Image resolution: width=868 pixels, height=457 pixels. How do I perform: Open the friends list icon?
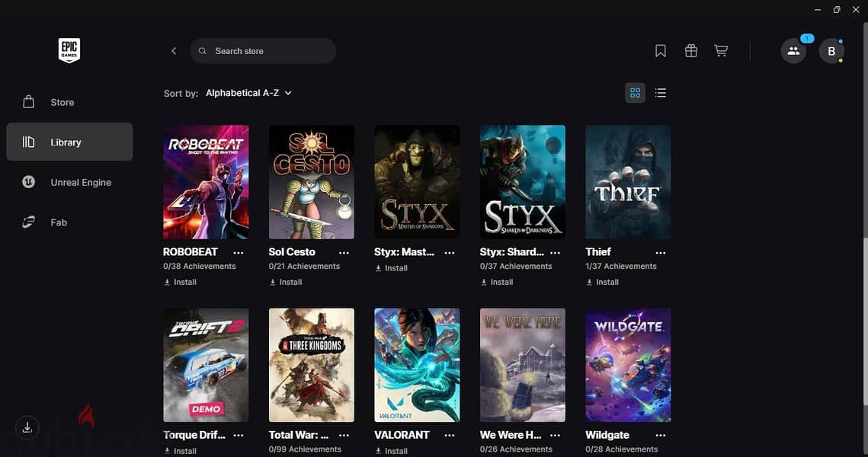pos(793,51)
